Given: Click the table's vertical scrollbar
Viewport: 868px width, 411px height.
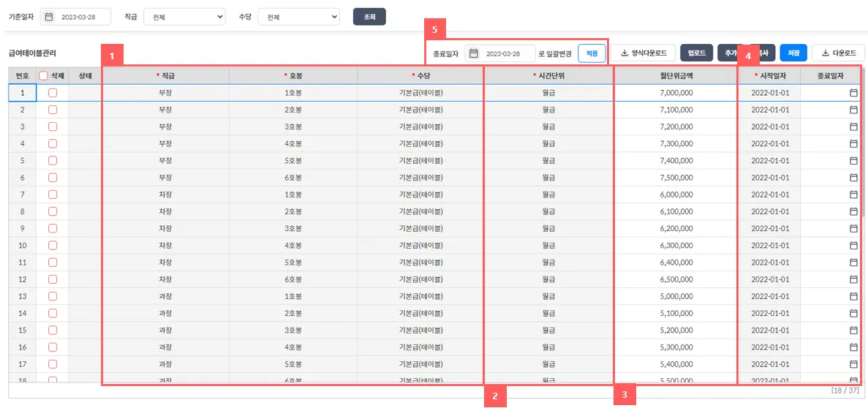Looking at the screenshot, I should [x=864, y=144].
